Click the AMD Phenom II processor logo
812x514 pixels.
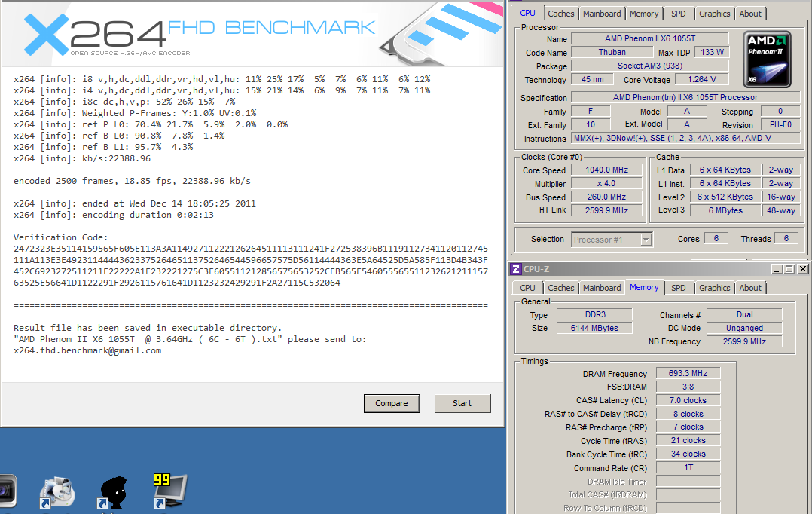click(767, 59)
